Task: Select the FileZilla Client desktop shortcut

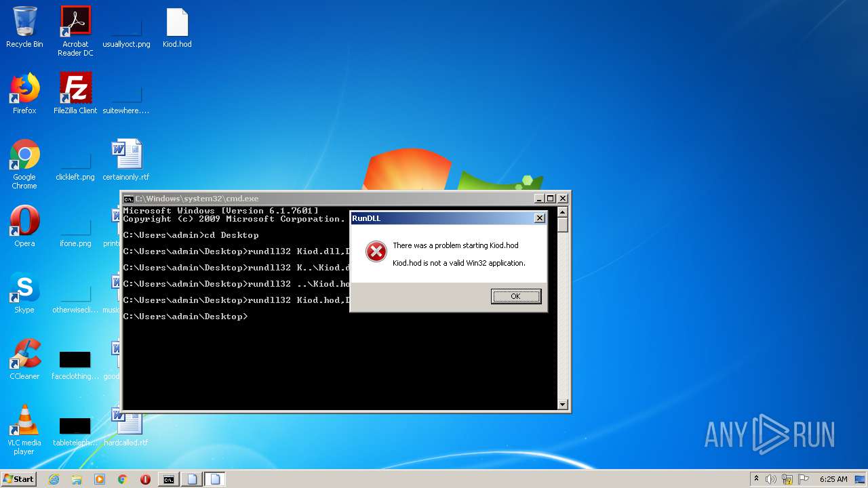Action: point(75,94)
